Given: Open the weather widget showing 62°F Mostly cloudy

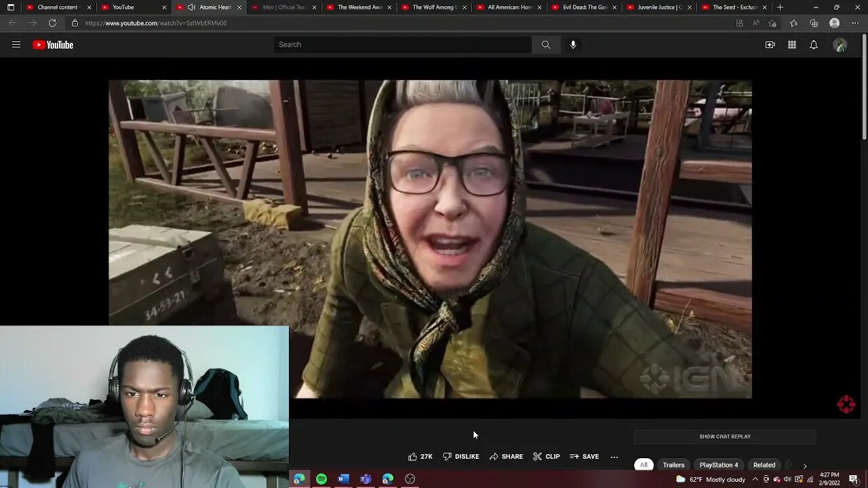Looking at the screenshot, I should click(711, 479).
